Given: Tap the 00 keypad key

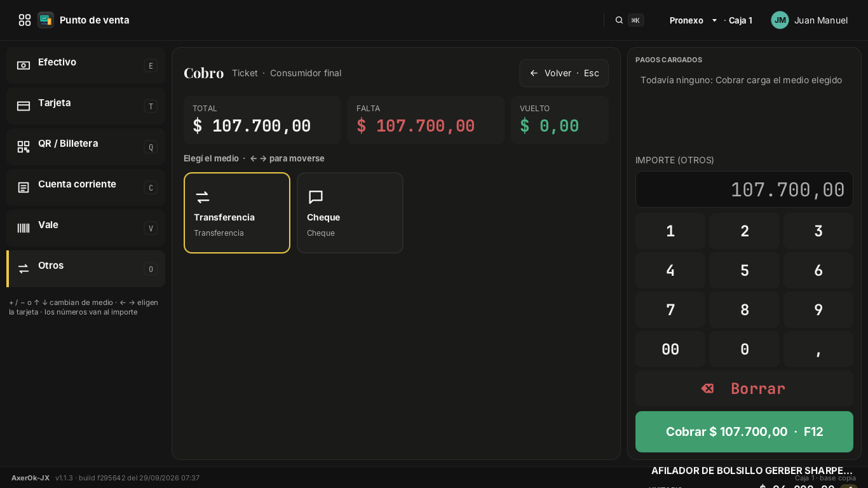Looking at the screenshot, I should 670,349.
